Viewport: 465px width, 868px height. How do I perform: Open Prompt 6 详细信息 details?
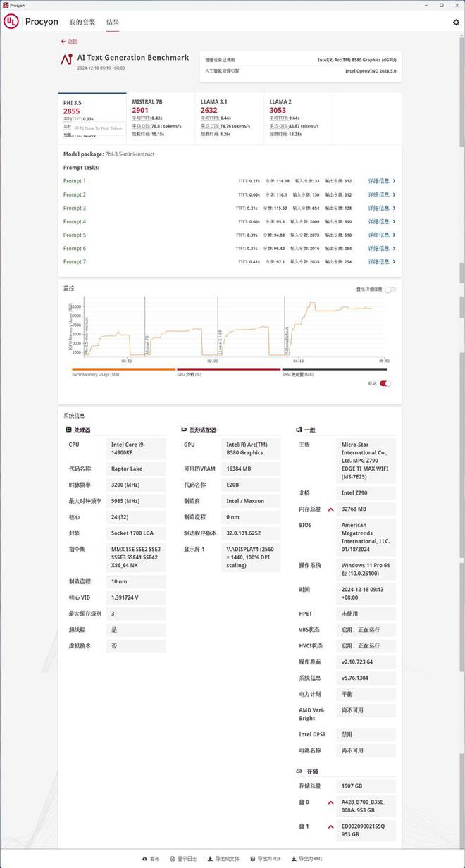[381, 248]
